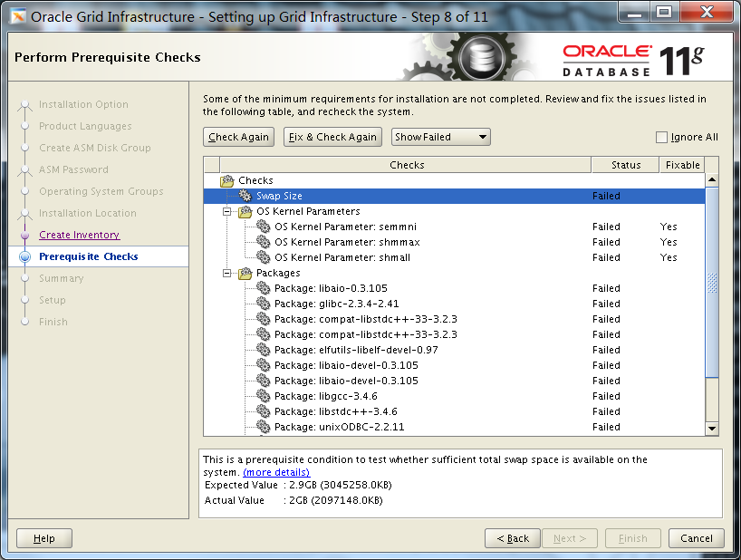741x560 pixels.
Task: Click the Check Again button
Action: [238, 137]
